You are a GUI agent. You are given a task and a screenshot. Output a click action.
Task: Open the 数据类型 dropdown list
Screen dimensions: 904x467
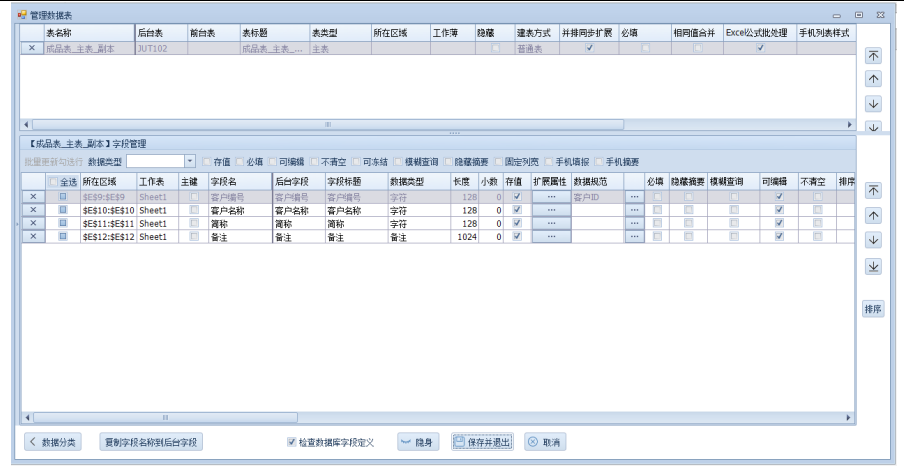pos(190,161)
